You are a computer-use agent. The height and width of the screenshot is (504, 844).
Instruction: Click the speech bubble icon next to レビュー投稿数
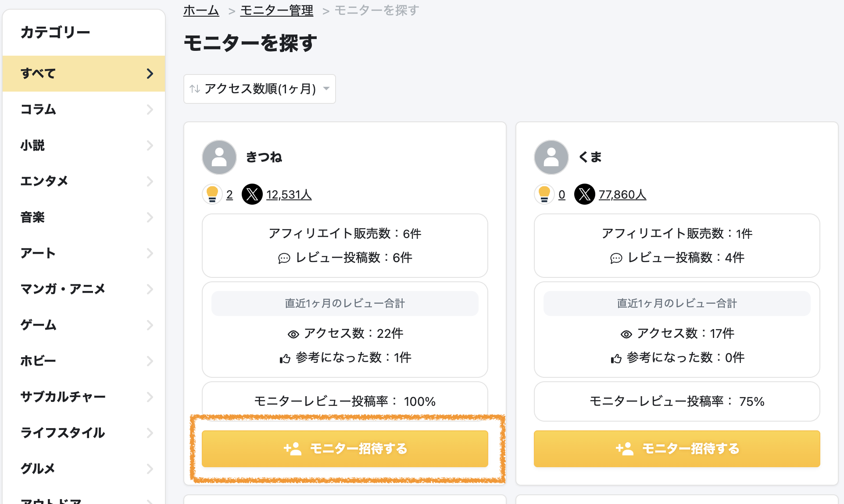tap(284, 258)
